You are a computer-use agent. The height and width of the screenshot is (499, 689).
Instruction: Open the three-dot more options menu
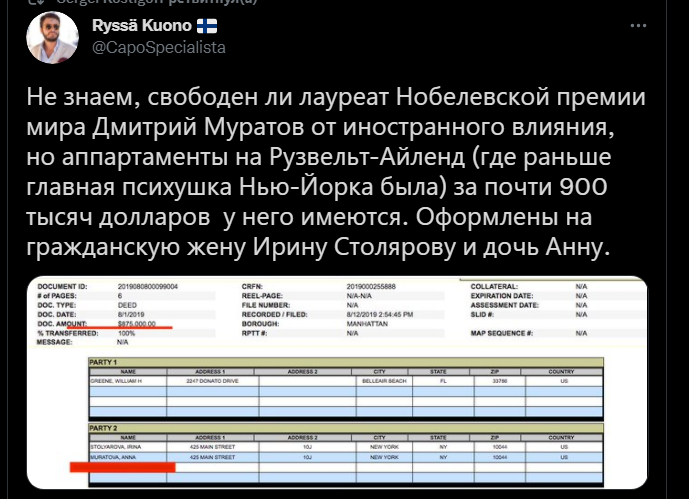tap(638, 25)
